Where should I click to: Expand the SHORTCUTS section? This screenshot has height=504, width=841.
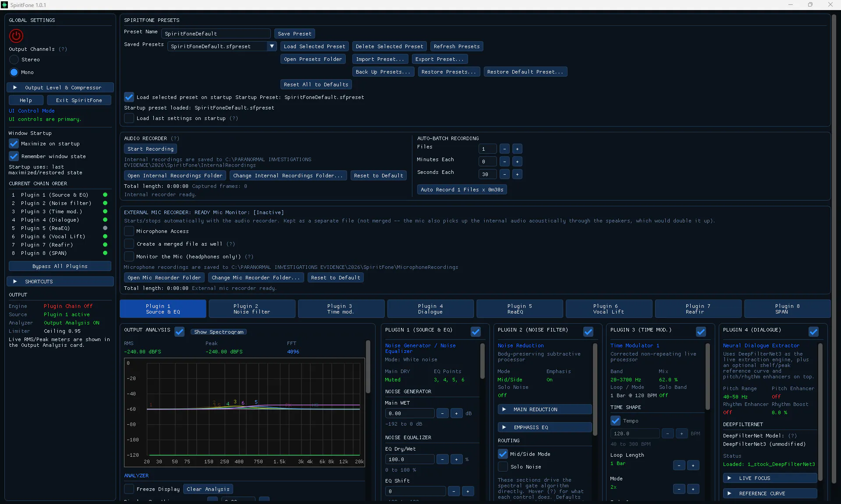tap(60, 282)
